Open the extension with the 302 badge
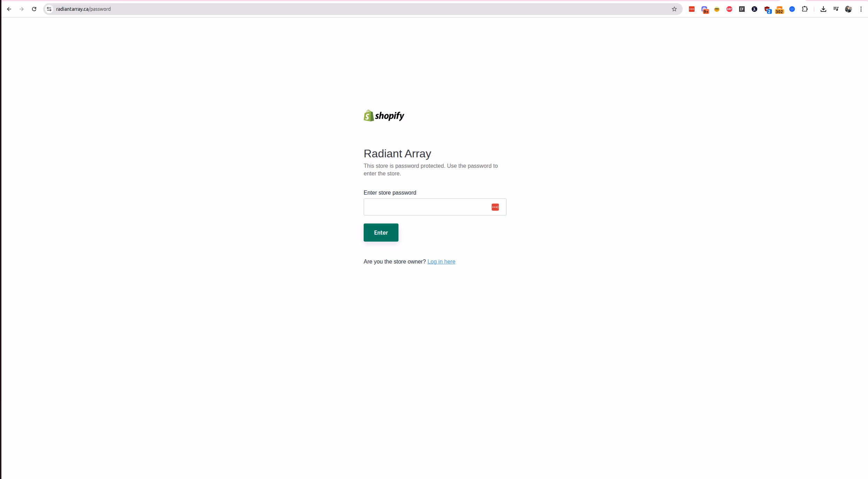This screenshot has height=479, width=868. click(x=780, y=9)
